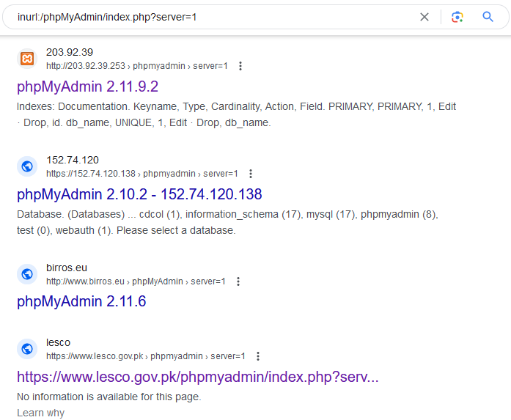Open the phpMyAdmin 2.11.9.2 result title
The height and width of the screenshot is (420, 511).
pos(87,86)
